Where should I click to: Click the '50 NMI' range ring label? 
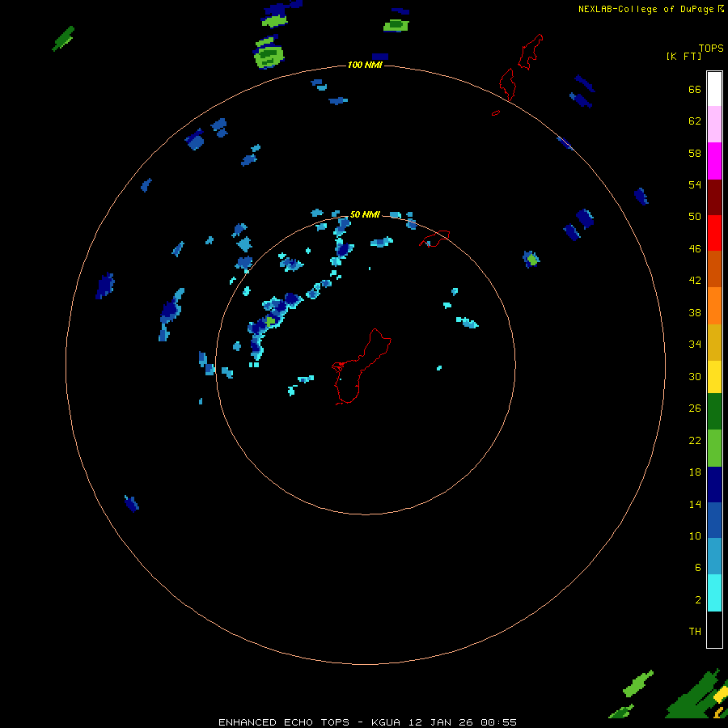365,214
